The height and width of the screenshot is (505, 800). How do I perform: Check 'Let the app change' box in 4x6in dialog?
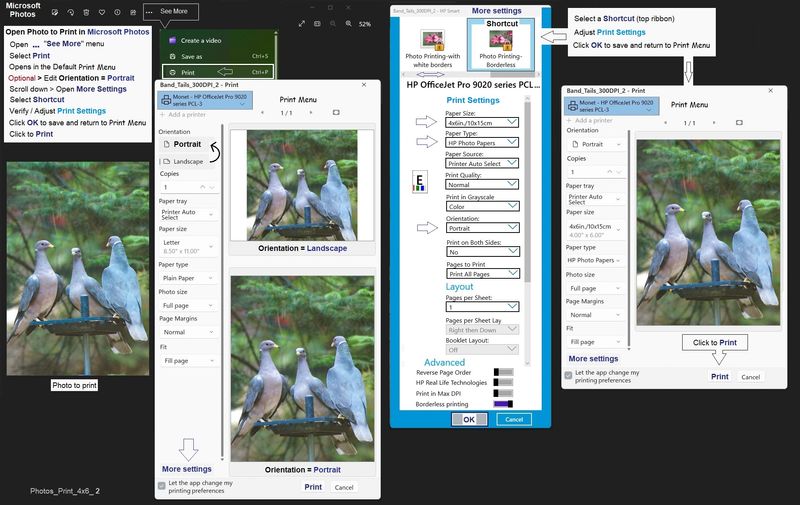coord(568,375)
